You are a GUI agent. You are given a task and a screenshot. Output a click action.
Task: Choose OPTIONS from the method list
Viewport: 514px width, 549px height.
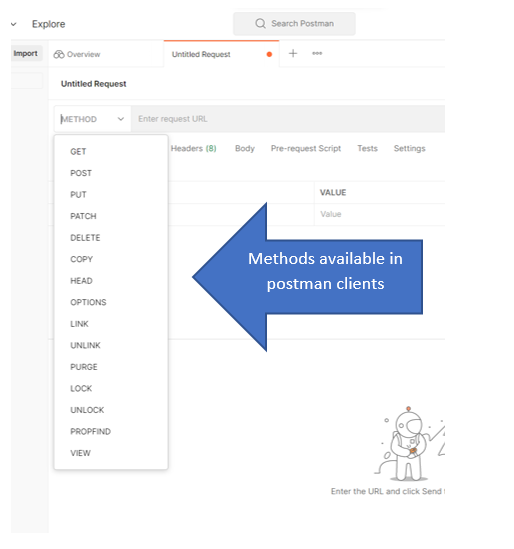(111, 303)
